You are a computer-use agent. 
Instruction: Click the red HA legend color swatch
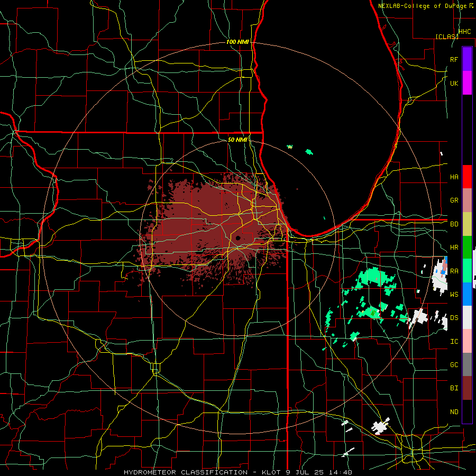click(x=467, y=177)
